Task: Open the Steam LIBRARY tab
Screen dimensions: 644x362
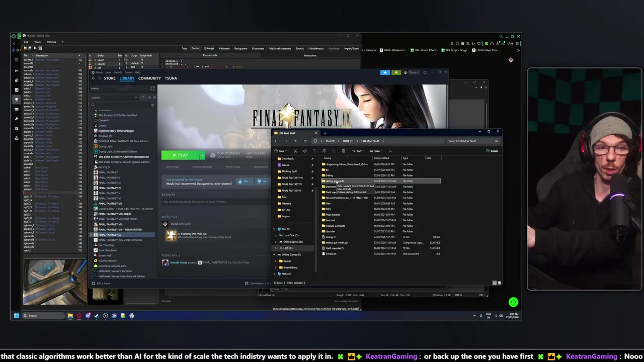Action: [x=127, y=78]
